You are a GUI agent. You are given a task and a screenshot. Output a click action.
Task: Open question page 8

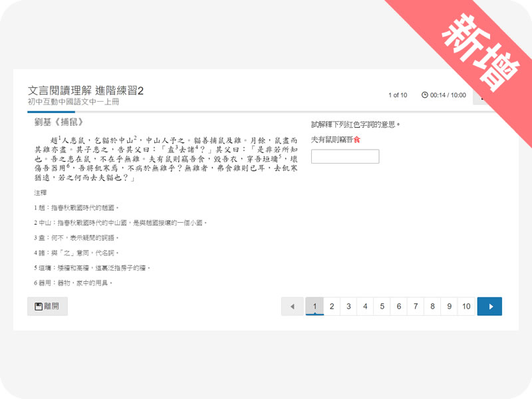pos(432,307)
